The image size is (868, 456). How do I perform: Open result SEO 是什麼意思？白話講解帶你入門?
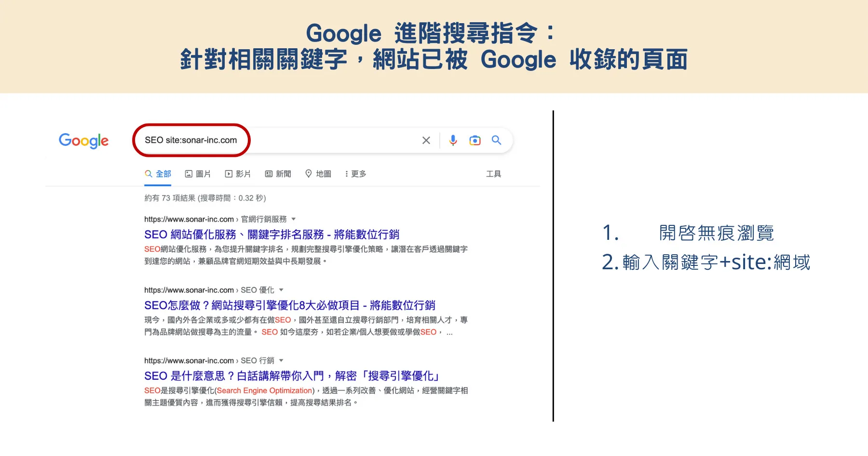click(292, 376)
